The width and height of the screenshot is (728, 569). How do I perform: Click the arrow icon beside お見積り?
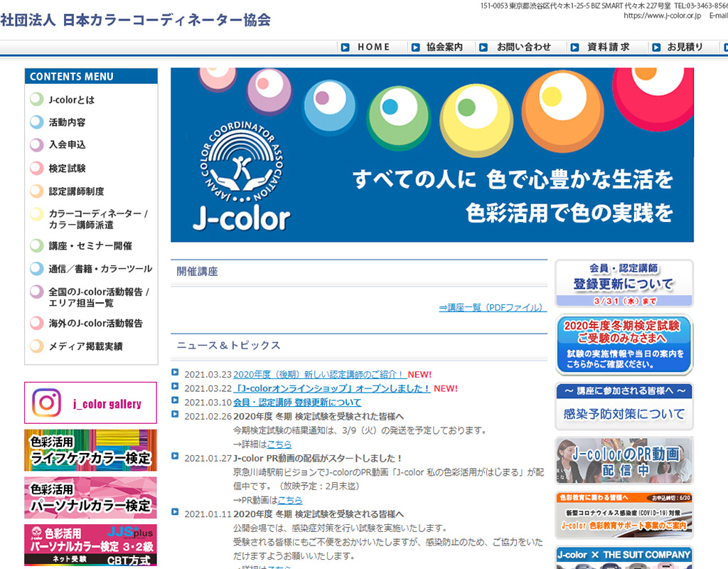(656, 48)
